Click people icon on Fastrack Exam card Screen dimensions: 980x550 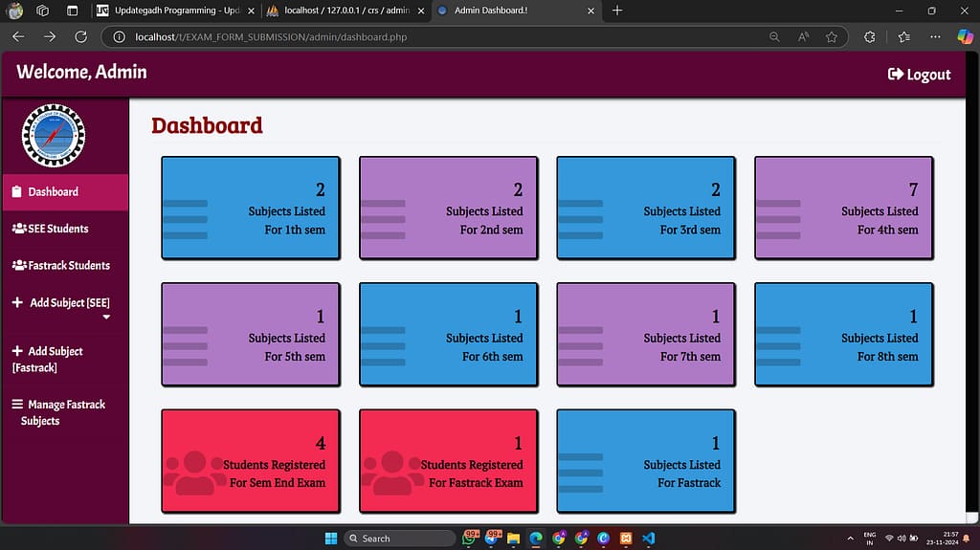point(392,473)
